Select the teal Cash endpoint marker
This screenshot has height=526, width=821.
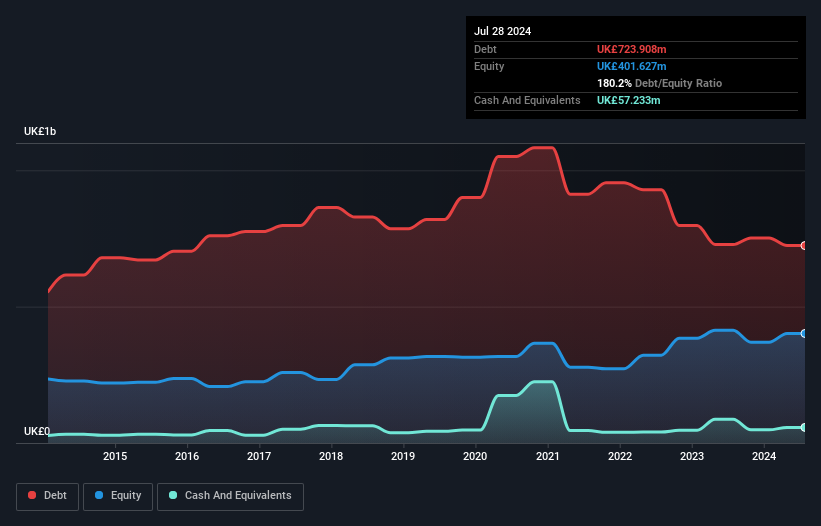pyautogui.click(x=803, y=428)
